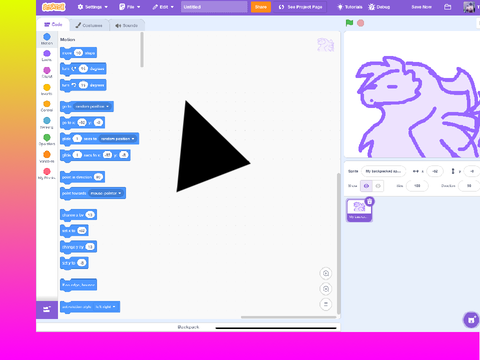Click the direction value in point in direction block
The height and width of the screenshot is (360, 480).
[98, 177]
